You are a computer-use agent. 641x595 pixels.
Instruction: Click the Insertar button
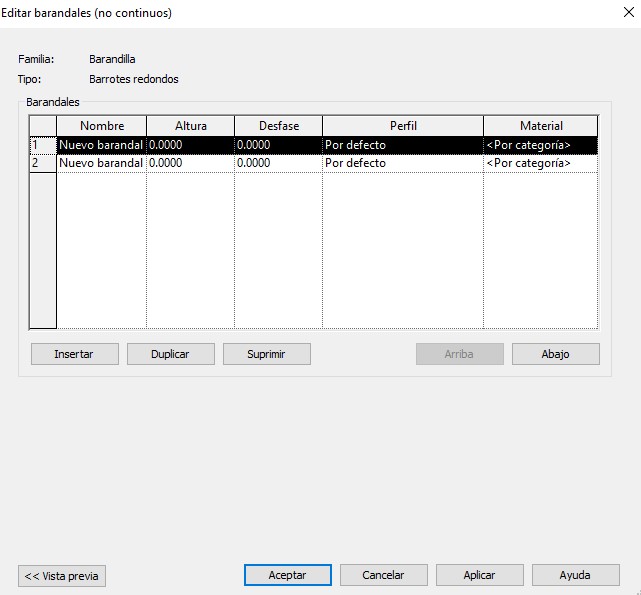(x=74, y=354)
